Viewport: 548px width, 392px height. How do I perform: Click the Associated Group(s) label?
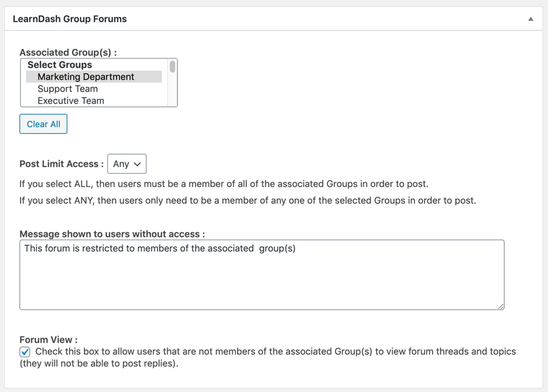[68, 53]
